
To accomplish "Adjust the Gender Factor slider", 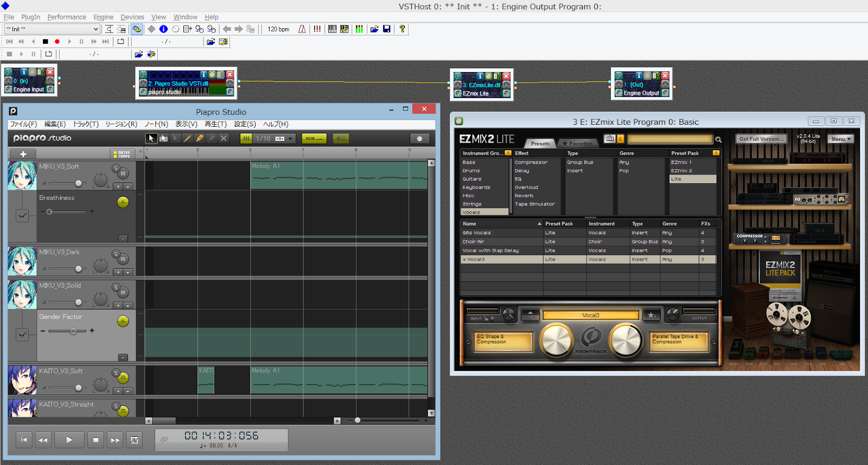I will [x=67, y=331].
